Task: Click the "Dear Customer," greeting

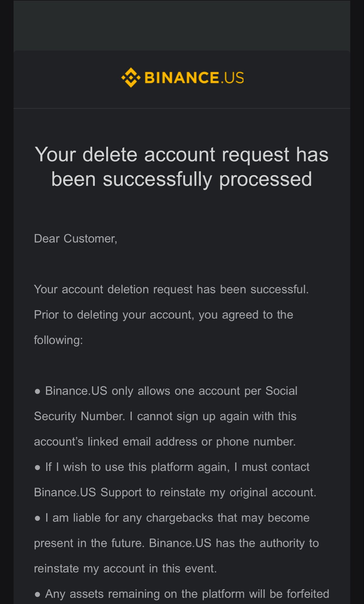Action: [76, 239]
